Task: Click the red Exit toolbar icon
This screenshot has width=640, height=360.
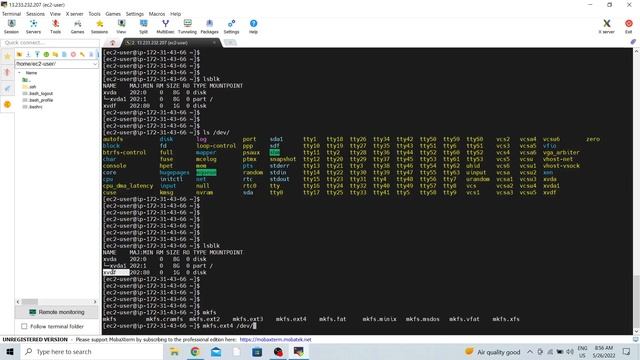Action: click(629, 27)
